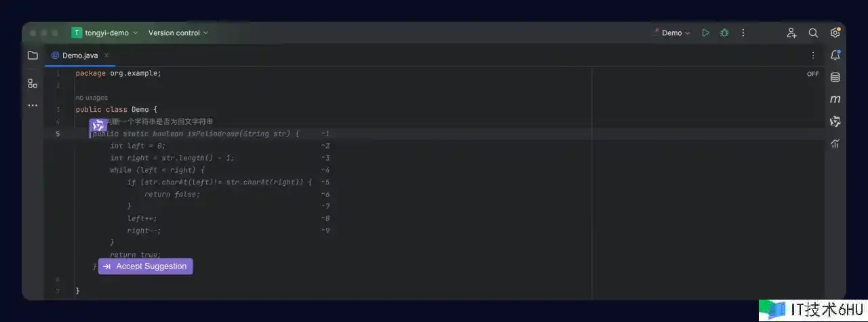
Task: Click the add collaborator icon
Action: point(791,33)
